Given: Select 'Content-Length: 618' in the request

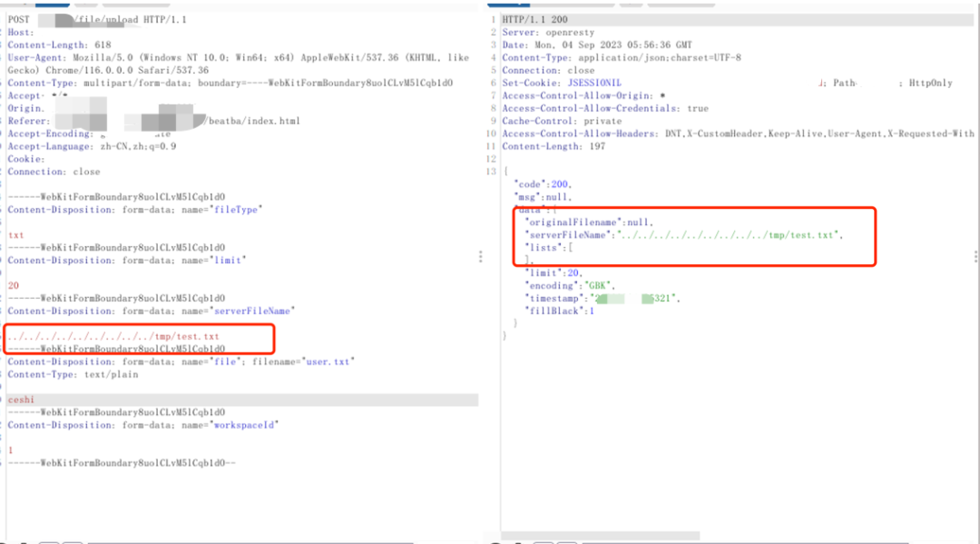Looking at the screenshot, I should tap(59, 45).
